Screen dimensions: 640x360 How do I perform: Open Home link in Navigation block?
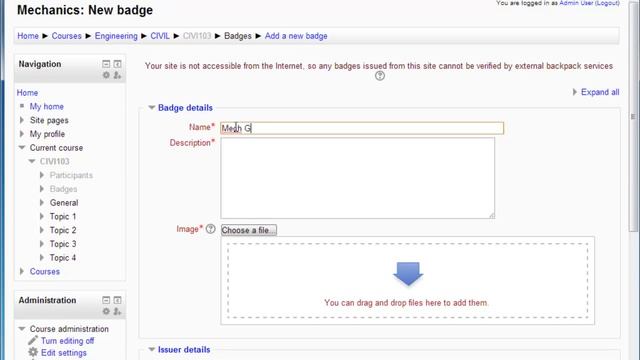pyautogui.click(x=27, y=93)
